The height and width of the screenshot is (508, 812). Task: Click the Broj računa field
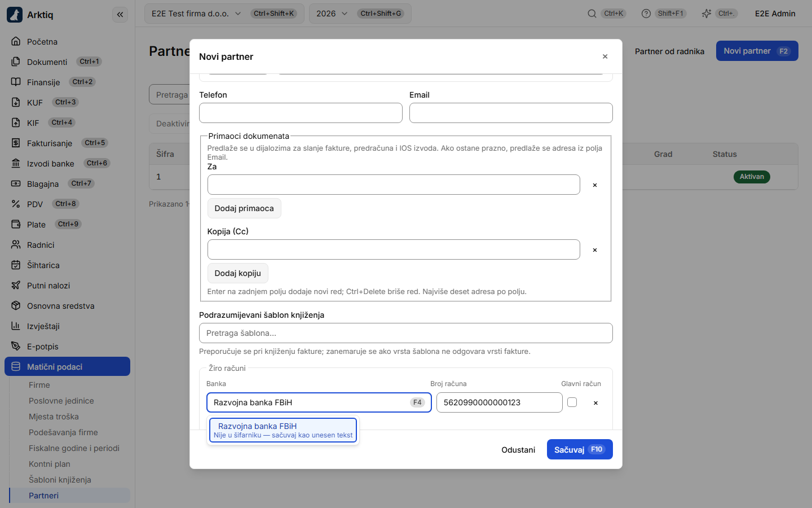point(500,402)
